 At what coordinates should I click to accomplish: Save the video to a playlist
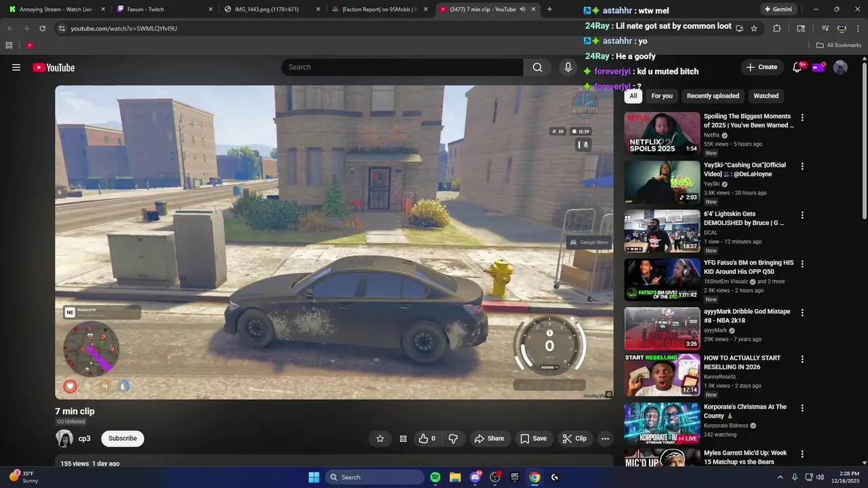pyautogui.click(x=533, y=439)
